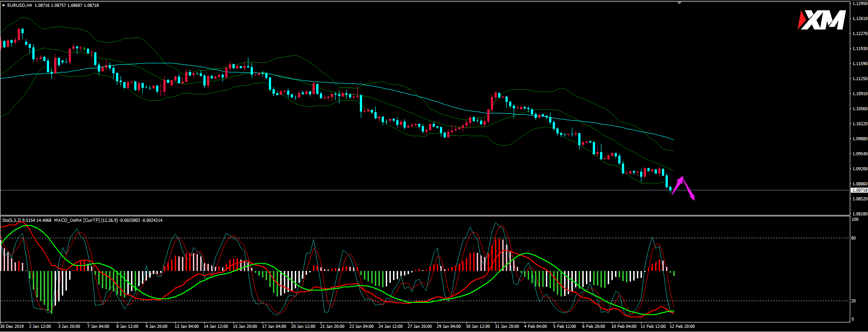Click the Sto(5,3,3) indicator label
The height and width of the screenshot is (332, 868).
coord(11,220)
